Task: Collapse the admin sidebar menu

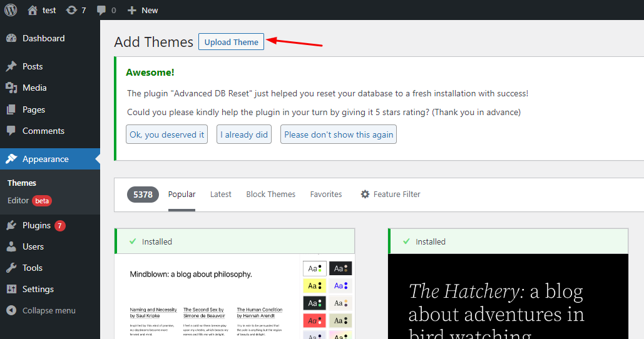Action: point(48,310)
